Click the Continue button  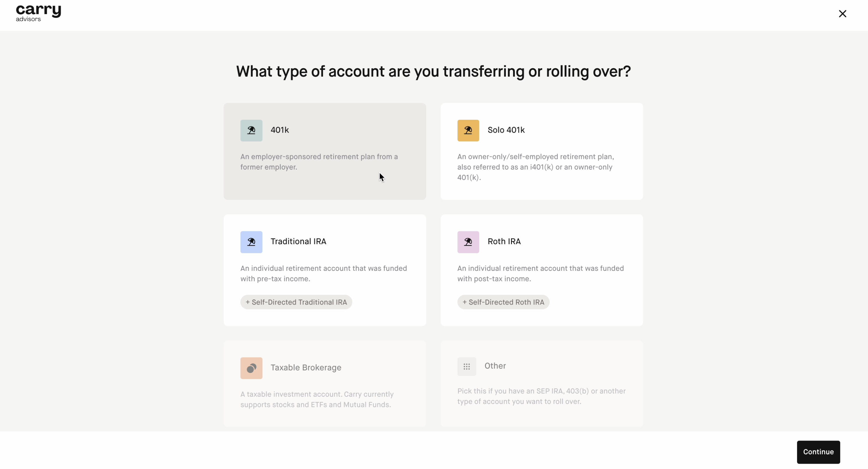click(x=818, y=452)
